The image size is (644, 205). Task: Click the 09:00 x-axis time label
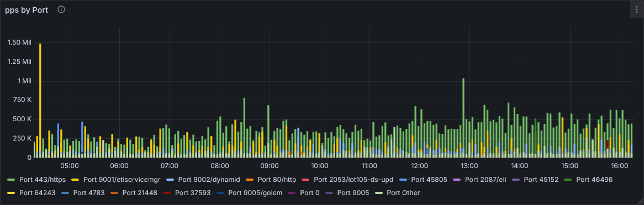click(270, 166)
